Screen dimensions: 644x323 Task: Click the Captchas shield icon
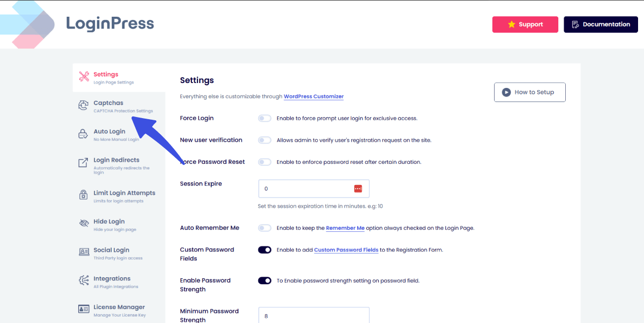(84, 106)
